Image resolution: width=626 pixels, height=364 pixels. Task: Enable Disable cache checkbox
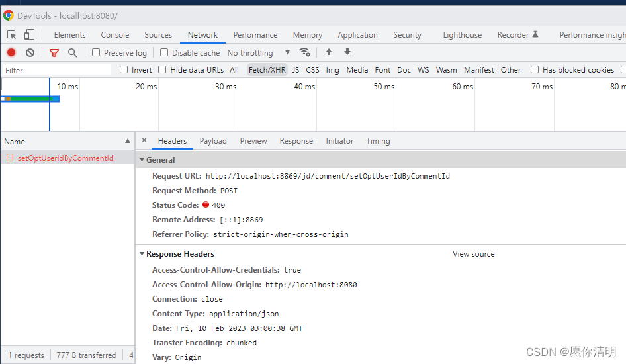(164, 52)
